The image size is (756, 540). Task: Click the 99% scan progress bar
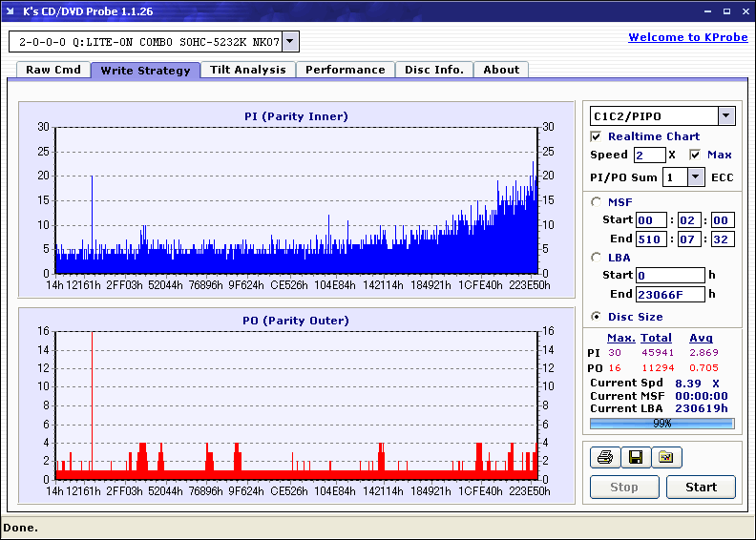661,423
